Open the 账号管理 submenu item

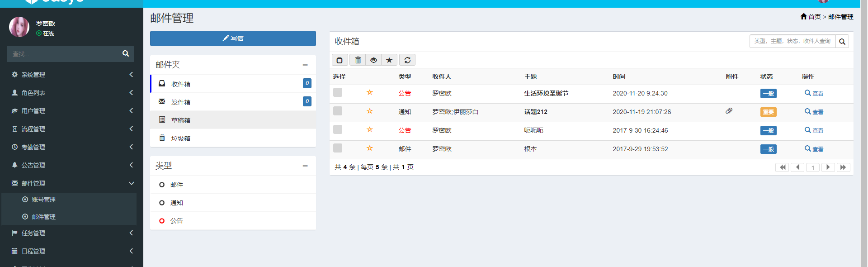pyautogui.click(x=69, y=200)
